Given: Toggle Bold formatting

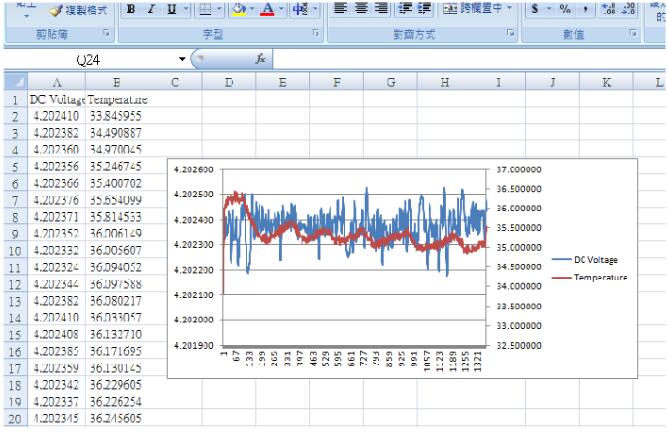Looking at the screenshot, I should click(x=131, y=9).
